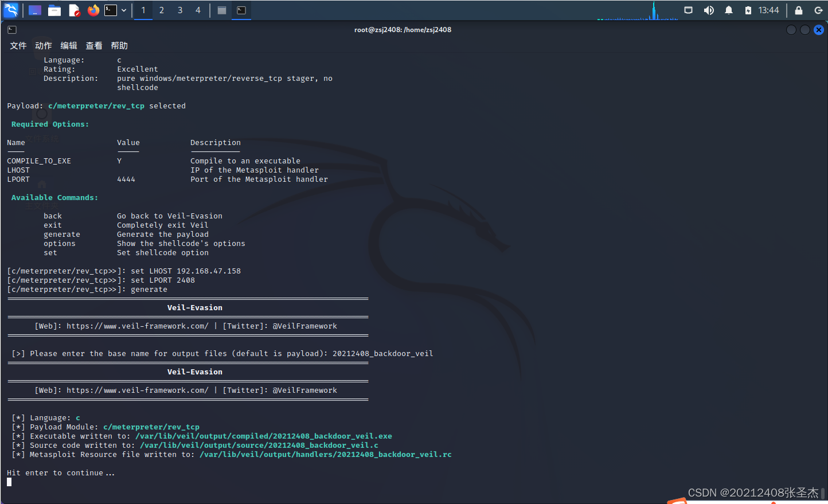828x504 pixels.
Task: Close the terminal window
Action: (819, 30)
